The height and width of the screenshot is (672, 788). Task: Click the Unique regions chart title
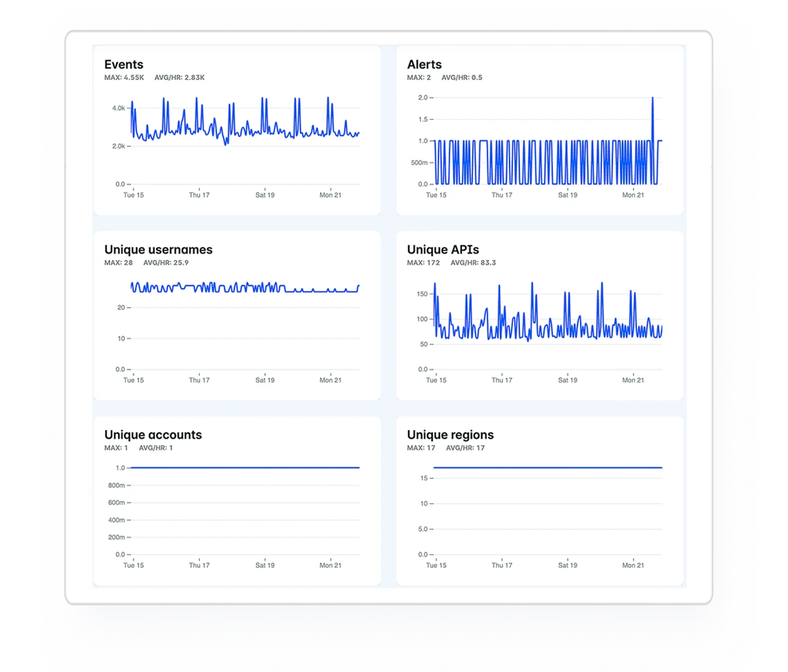[450, 435]
